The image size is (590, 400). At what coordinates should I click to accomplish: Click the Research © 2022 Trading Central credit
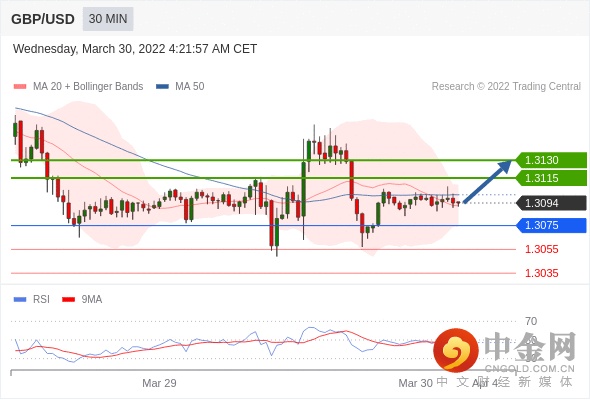coord(506,87)
